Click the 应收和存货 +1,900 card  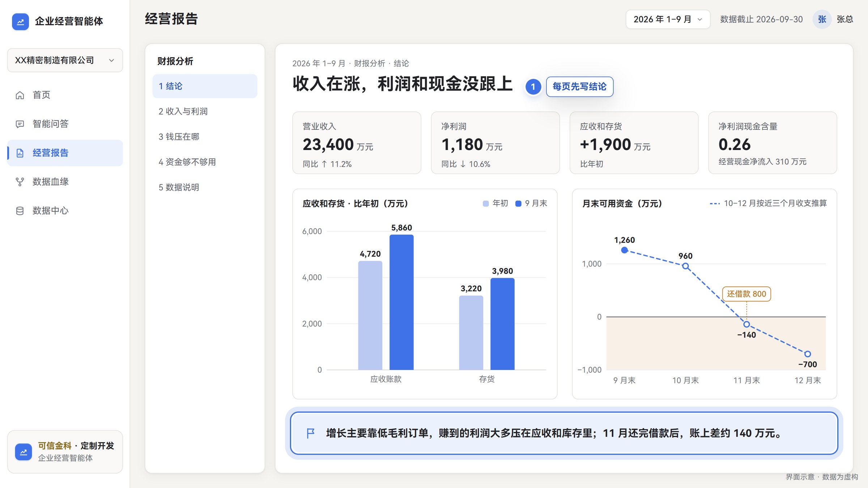(x=634, y=143)
